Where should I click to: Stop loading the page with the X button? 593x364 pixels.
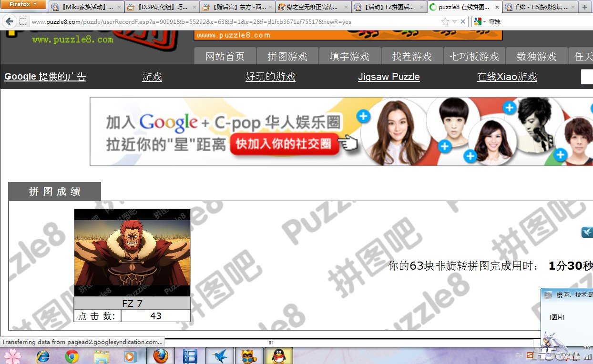coord(463,21)
